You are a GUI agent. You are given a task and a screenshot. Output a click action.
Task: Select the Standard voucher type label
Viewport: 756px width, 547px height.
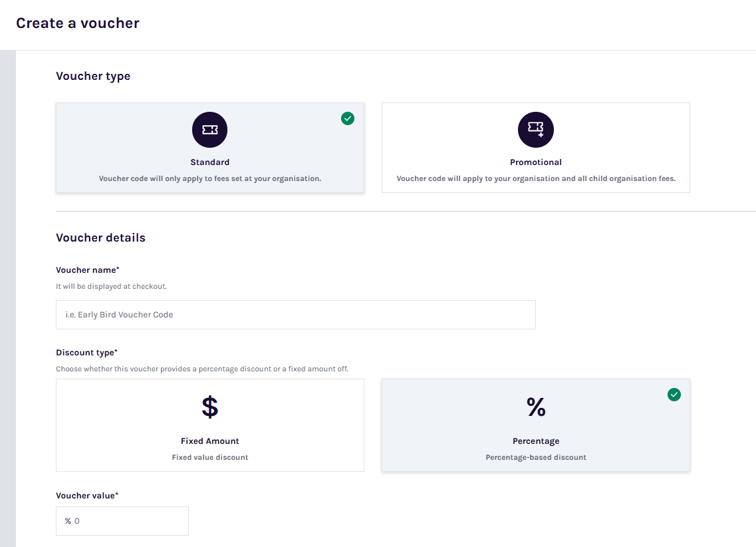(x=209, y=162)
